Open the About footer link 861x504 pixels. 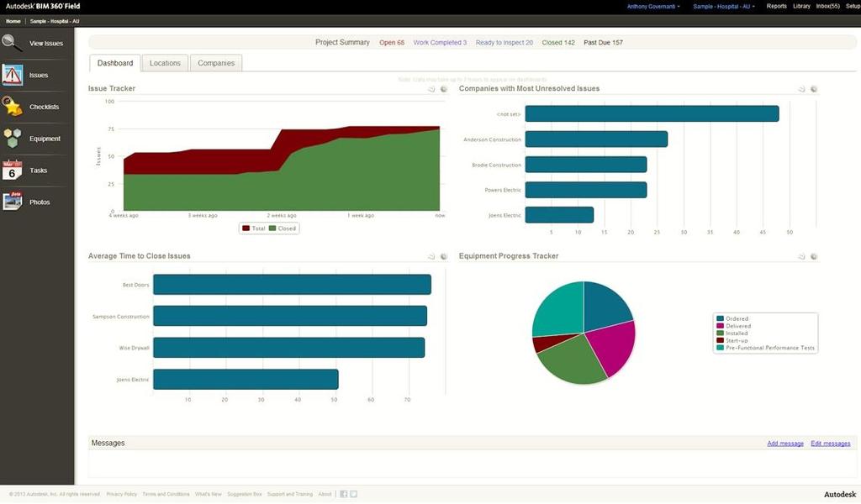(325, 494)
